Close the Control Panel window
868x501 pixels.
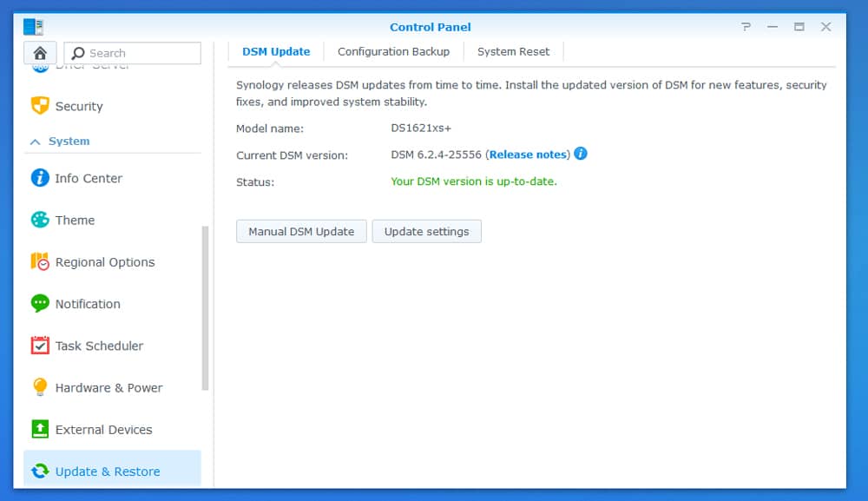click(x=825, y=27)
